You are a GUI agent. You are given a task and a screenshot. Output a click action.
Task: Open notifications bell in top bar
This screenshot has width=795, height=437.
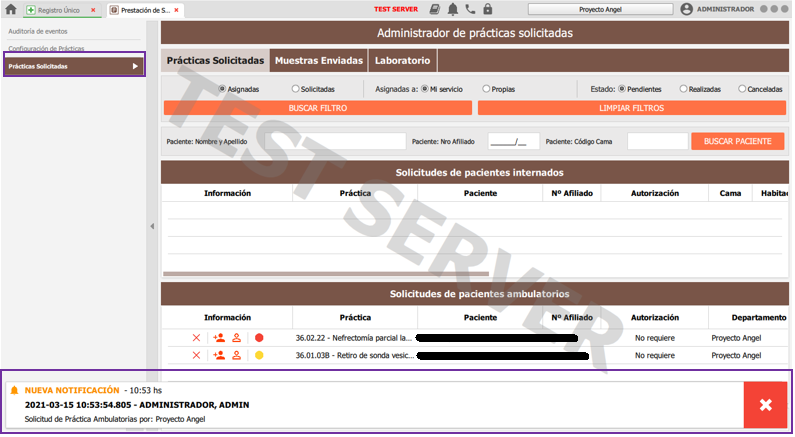pyautogui.click(x=453, y=9)
